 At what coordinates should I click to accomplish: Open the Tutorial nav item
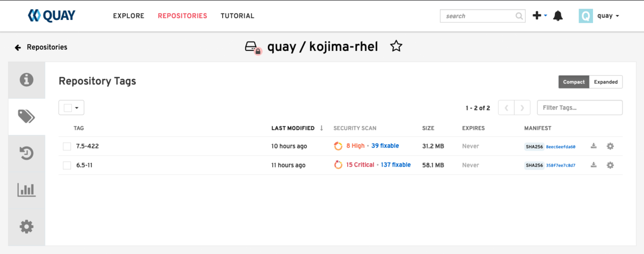237,16
